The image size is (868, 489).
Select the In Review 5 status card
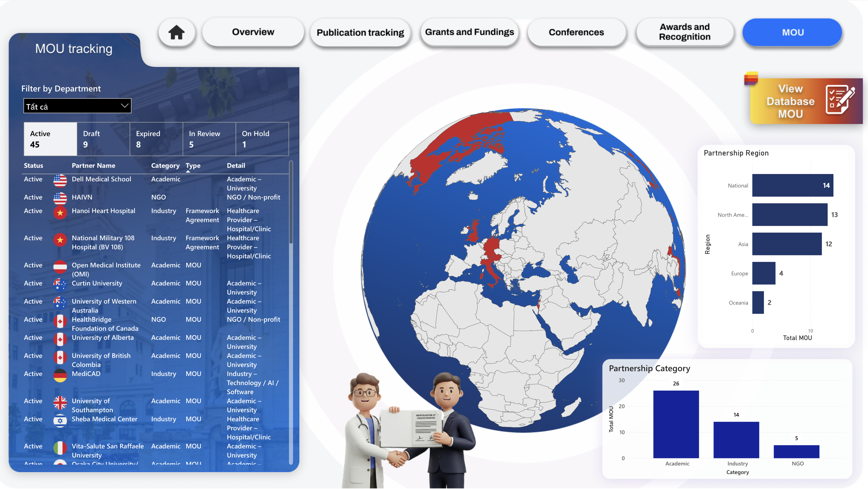[209, 139]
